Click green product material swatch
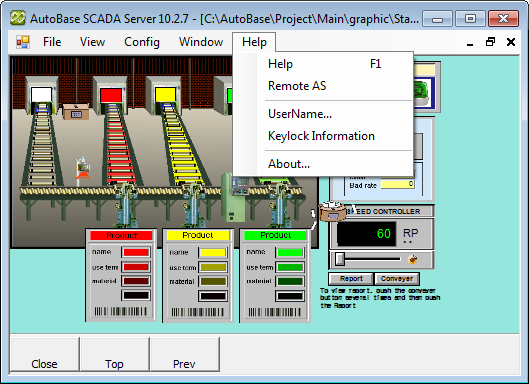The width and height of the screenshot is (529, 384). [x=290, y=281]
